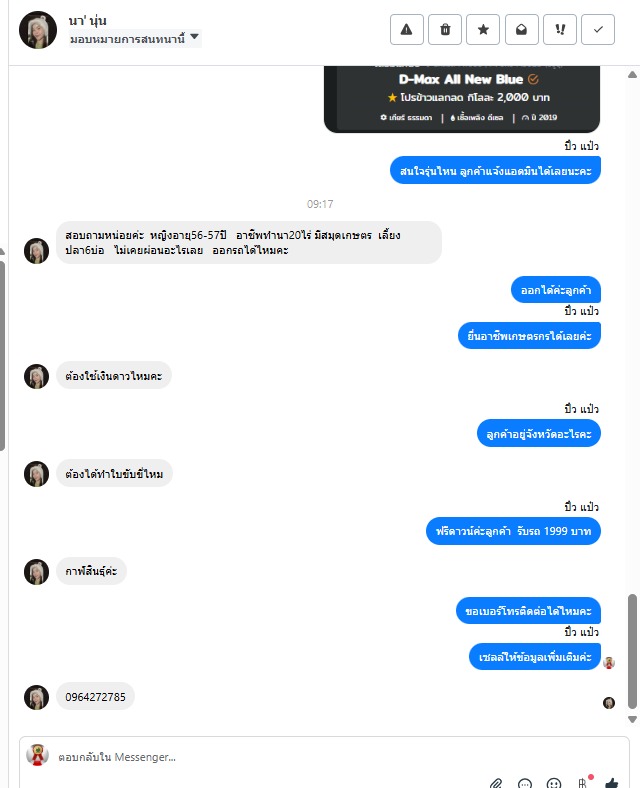The width and height of the screenshot is (640, 788).
Task: Click the scrollbar up arrow
Action: [632, 75]
